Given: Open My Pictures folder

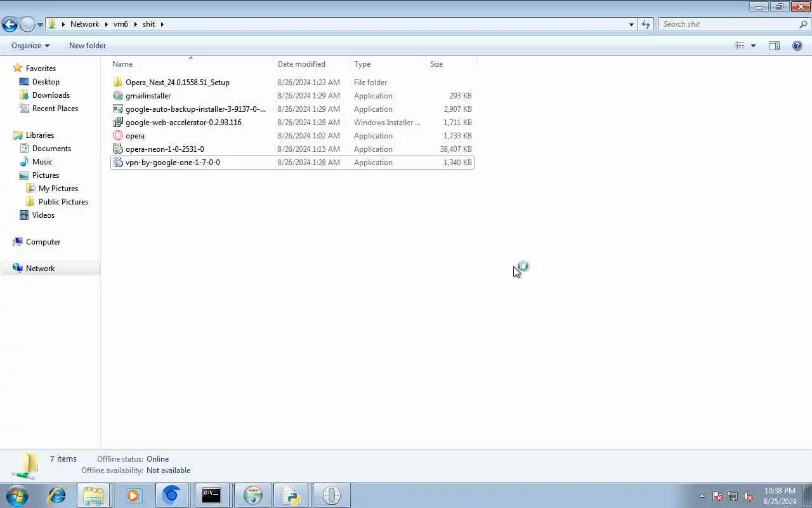Looking at the screenshot, I should click(x=58, y=189).
